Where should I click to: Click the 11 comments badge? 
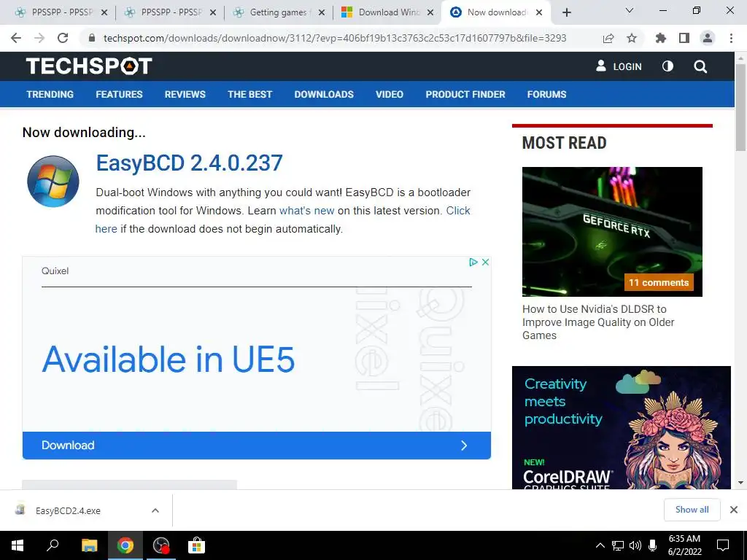pyautogui.click(x=659, y=282)
